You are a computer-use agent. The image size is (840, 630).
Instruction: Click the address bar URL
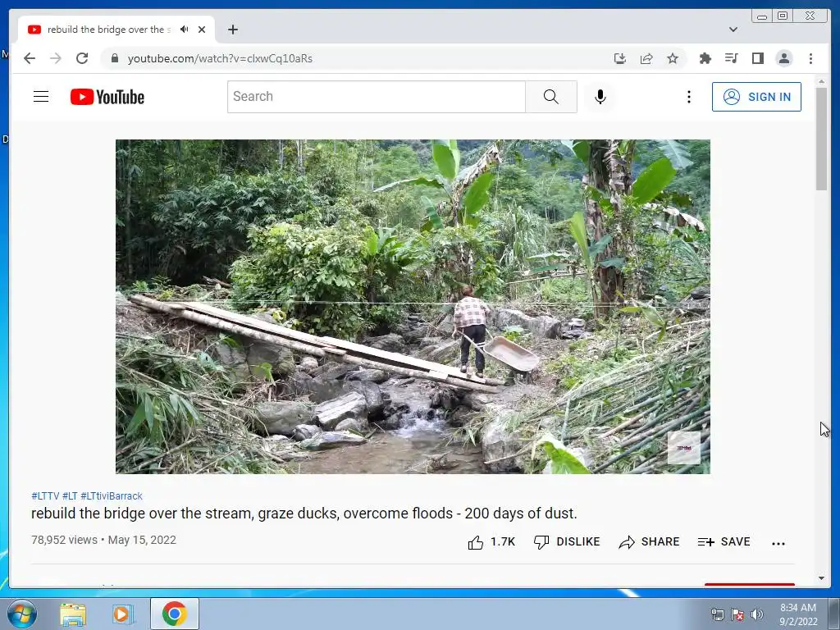tap(220, 58)
